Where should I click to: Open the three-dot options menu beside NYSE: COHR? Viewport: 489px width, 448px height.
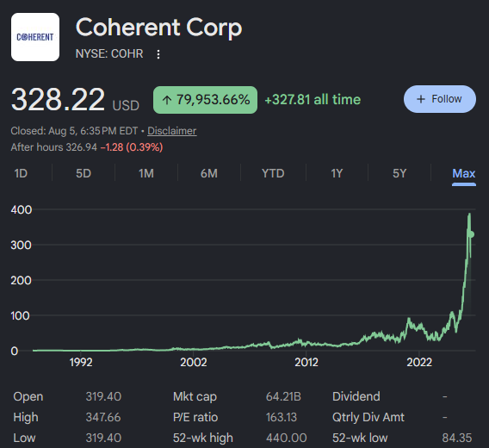(158, 54)
